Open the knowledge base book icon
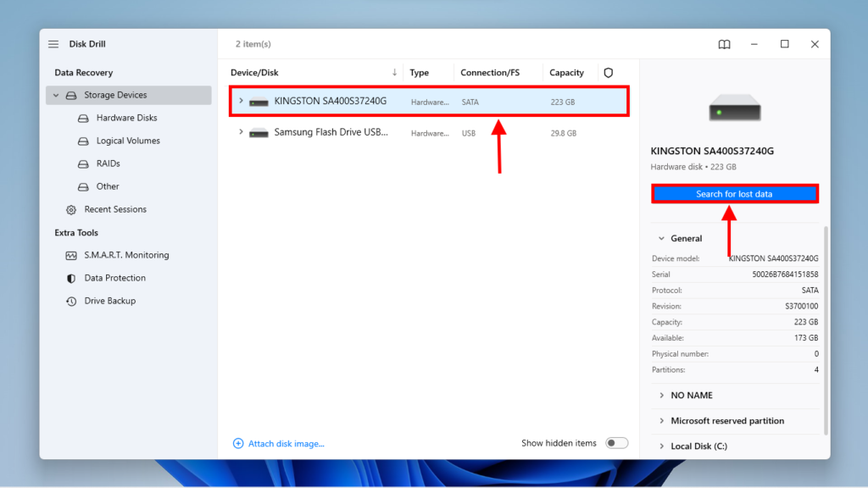Viewport: 868px width, 488px height. (x=724, y=43)
